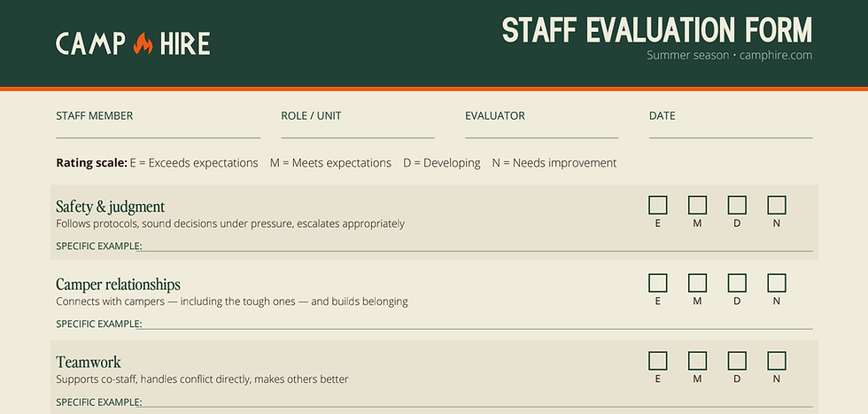This screenshot has height=414, width=868.
Task: Check E for Safety & judgment
Action: coord(657,205)
